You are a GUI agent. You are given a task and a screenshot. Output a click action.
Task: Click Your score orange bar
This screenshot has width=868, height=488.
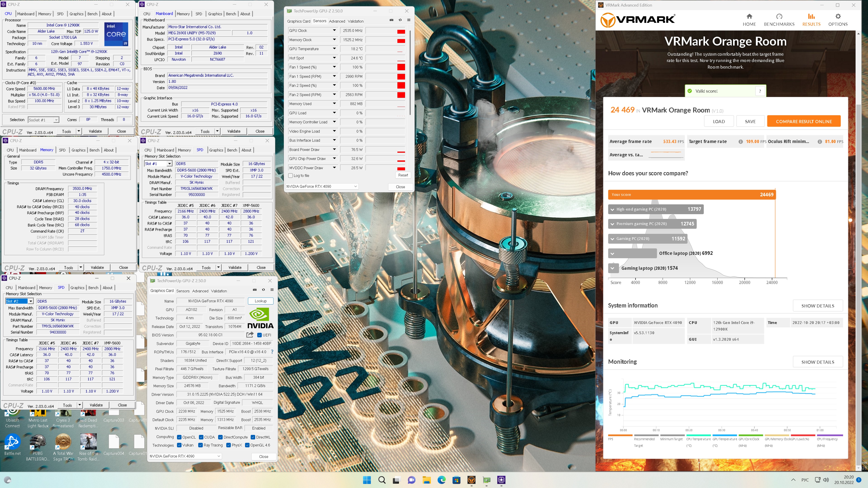(692, 194)
